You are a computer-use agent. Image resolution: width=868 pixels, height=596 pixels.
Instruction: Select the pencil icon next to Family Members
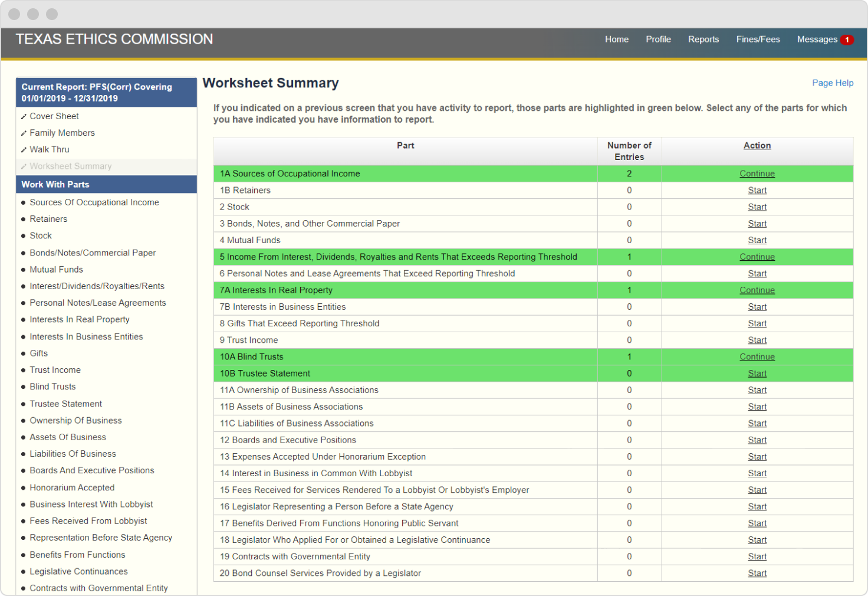[x=24, y=133]
